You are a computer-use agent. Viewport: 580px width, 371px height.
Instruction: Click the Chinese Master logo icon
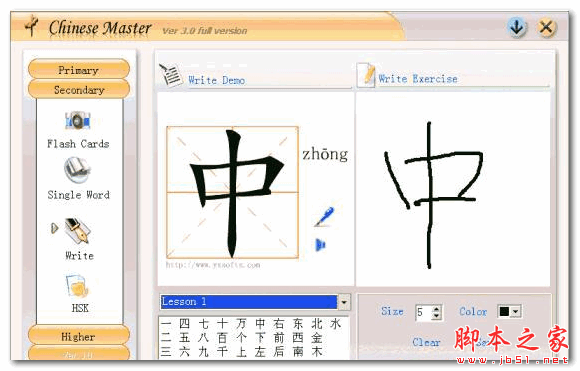click(x=32, y=26)
